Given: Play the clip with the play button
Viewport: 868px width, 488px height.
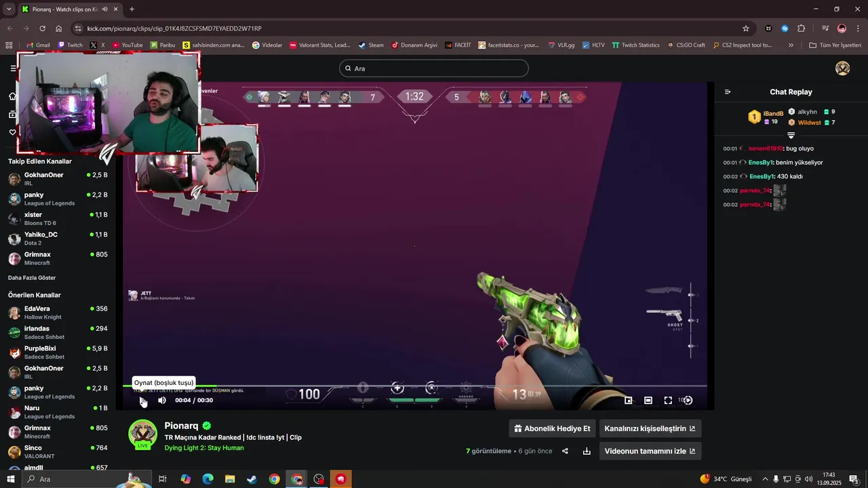Looking at the screenshot, I should 142,401.
